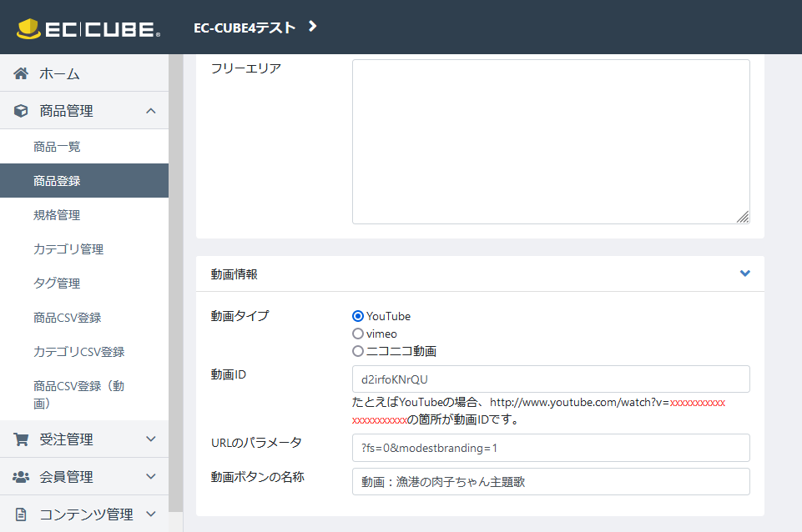Click the arrow next to EC-CUBE4テスト
802x532 pixels.
click(x=313, y=26)
